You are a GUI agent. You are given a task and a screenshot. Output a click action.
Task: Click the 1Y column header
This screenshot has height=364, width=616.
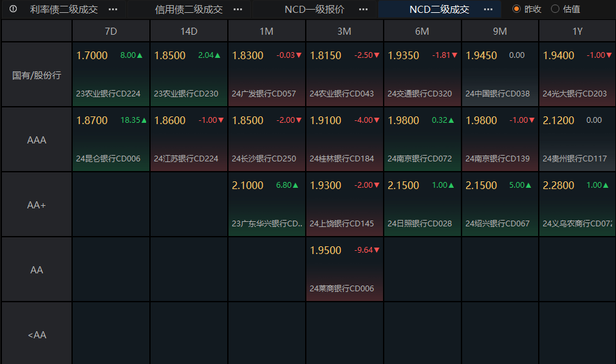[x=577, y=31]
